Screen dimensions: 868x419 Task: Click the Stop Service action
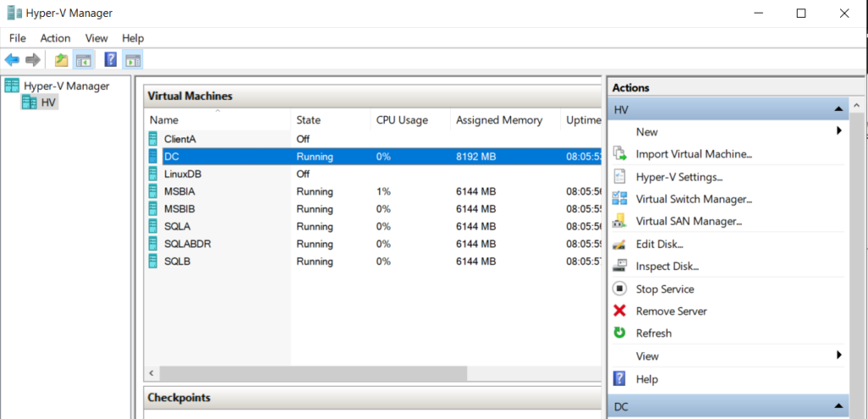pos(665,289)
